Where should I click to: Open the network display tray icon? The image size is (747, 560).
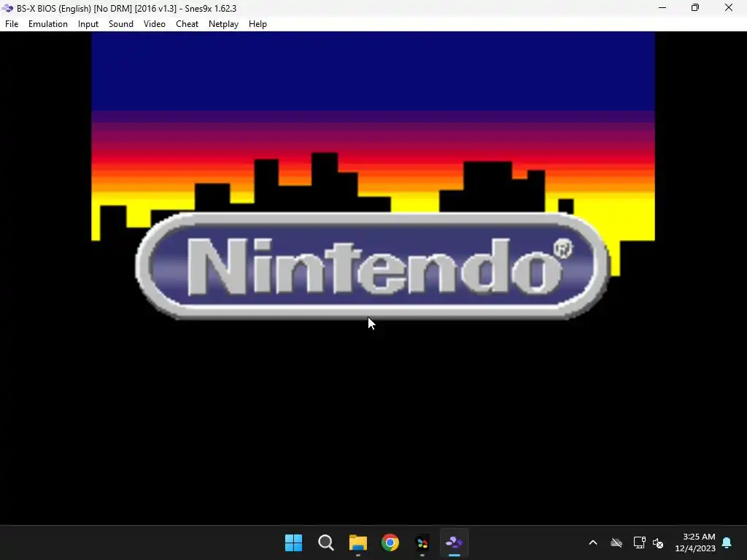639,542
